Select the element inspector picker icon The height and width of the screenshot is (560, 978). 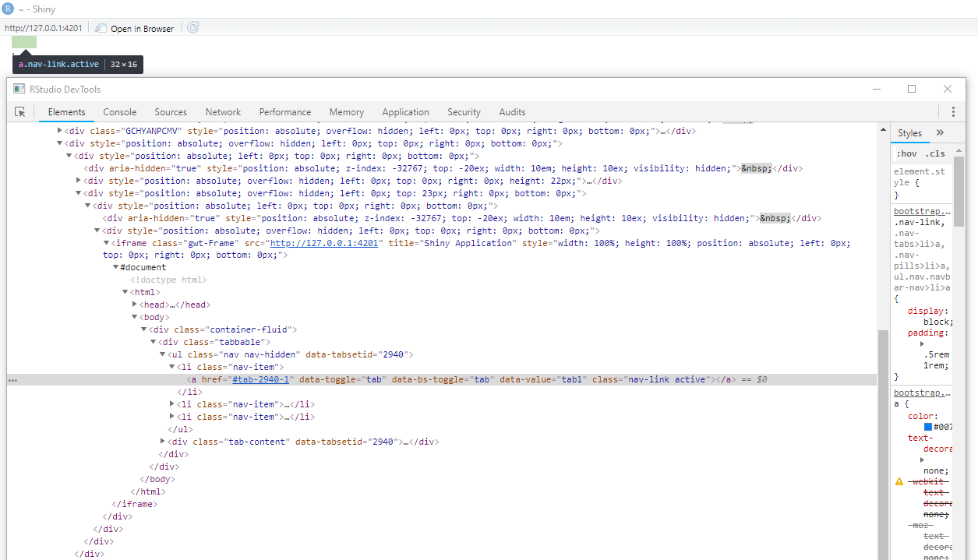click(20, 111)
